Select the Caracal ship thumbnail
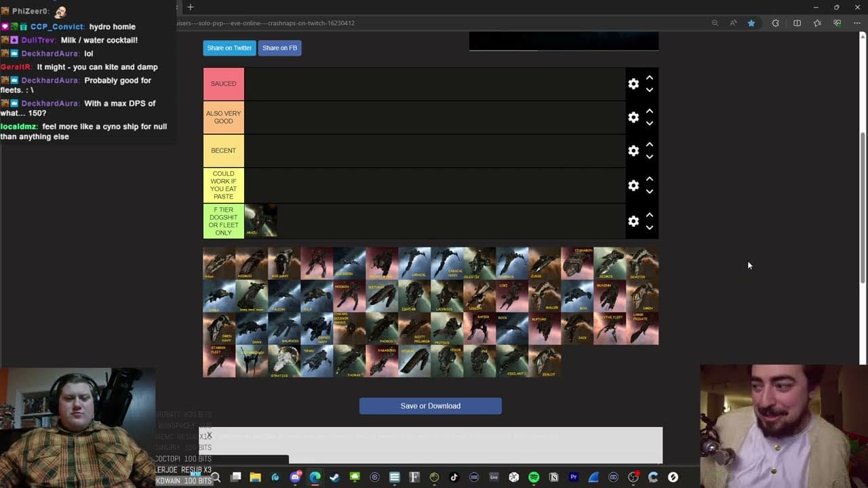868x488 pixels. (x=415, y=264)
